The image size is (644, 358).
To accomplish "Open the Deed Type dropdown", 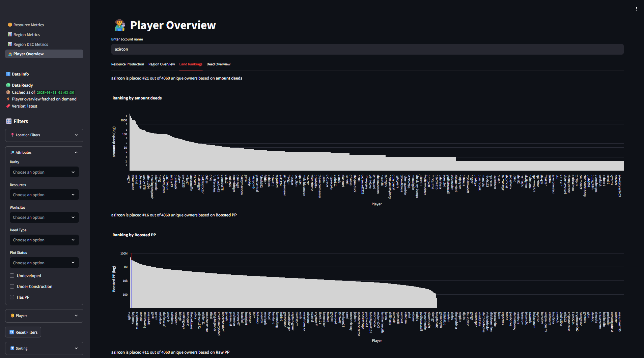I will (44, 240).
